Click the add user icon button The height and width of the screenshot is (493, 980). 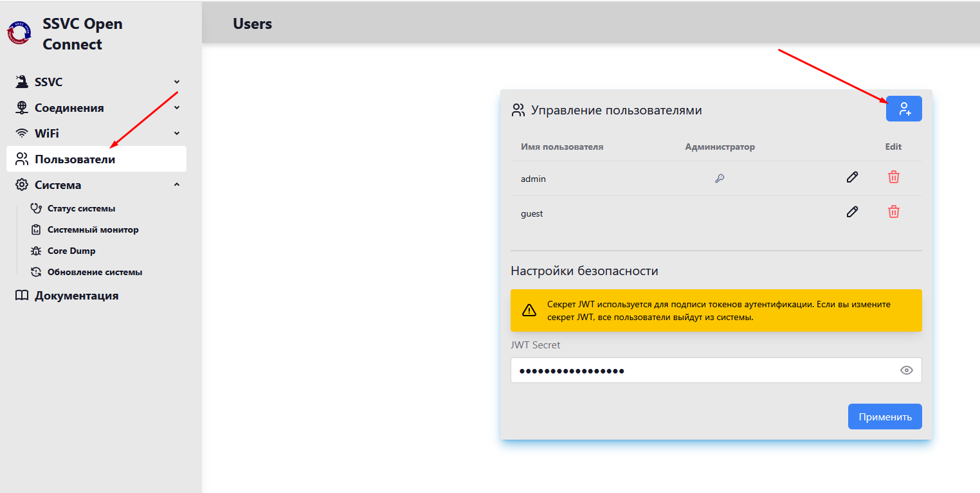[x=903, y=109]
